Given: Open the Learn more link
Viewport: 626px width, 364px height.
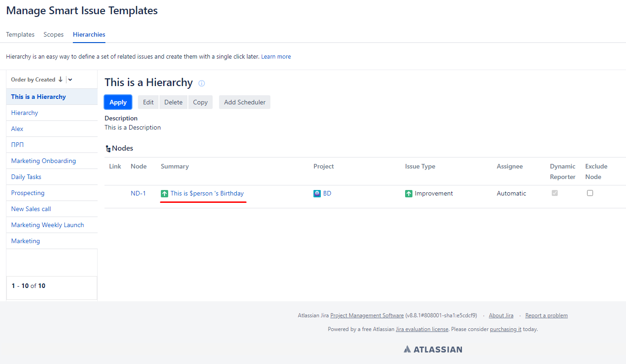Looking at the screenshot, I should [x=276, y=57].
